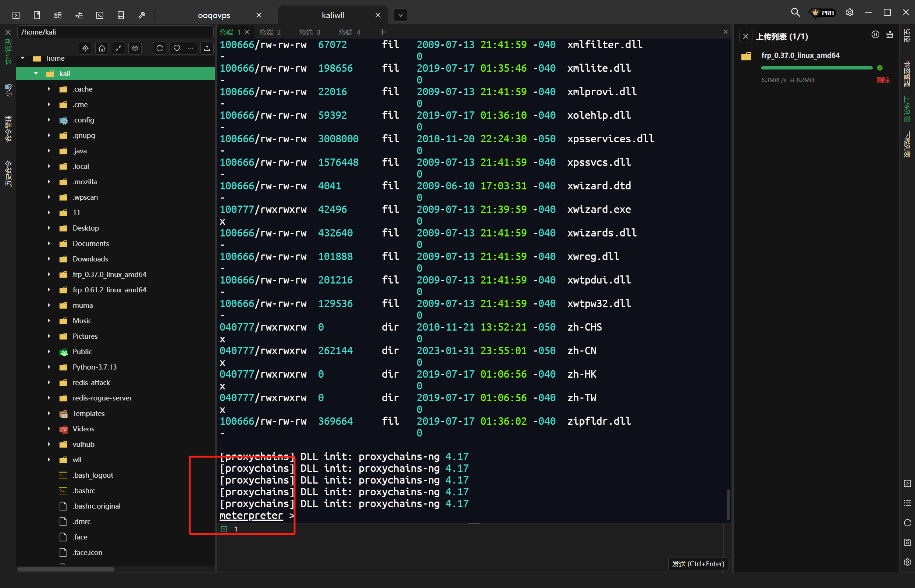The height and width of the screenshot is (588, 915).
Task: Open the session tabs dropdown arrow
Action: click(x=400, y=15)
